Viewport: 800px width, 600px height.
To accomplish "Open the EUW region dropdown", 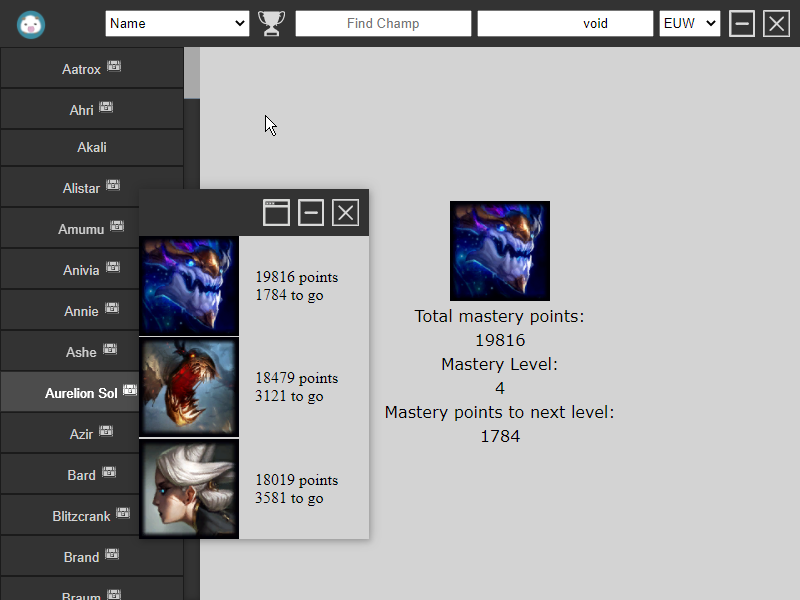I will (690, 23).
